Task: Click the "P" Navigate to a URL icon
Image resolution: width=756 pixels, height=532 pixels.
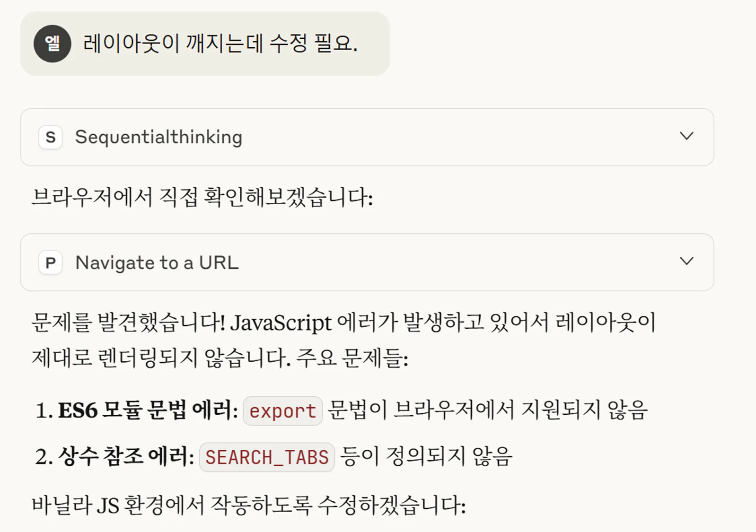Action: tap(51, 262)
